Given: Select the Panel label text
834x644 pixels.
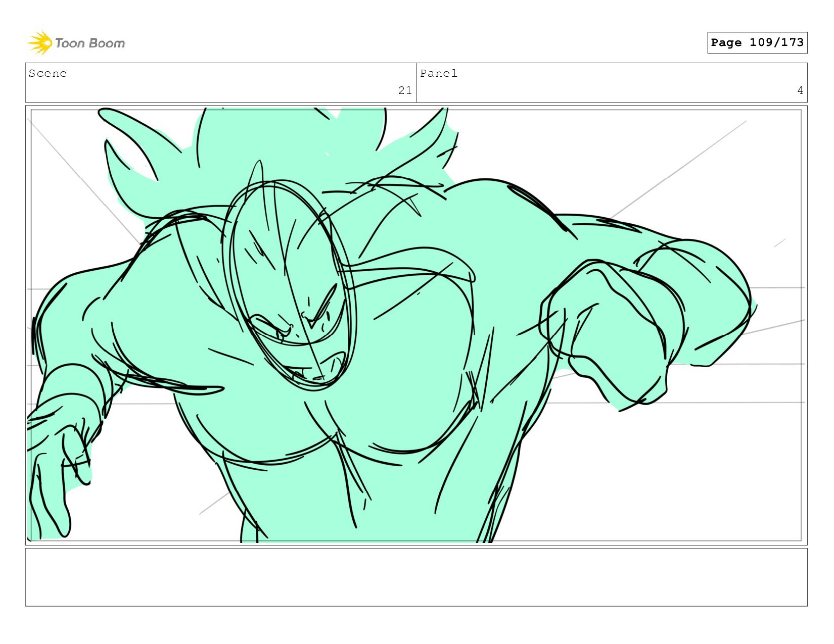Looking at the screenshot, I should [439, 73].
